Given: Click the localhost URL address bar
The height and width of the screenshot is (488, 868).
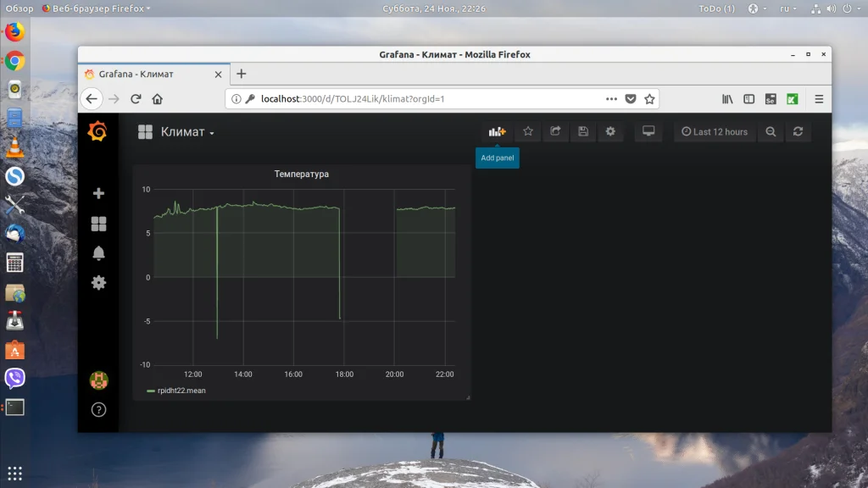Looking at the screenshot, I should (424, 98).
